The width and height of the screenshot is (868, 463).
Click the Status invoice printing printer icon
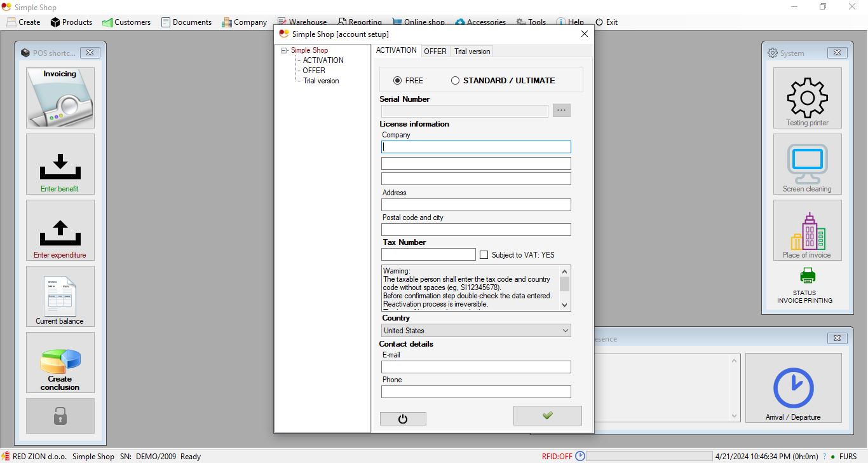pyautogui.click(x=808, y=275)
